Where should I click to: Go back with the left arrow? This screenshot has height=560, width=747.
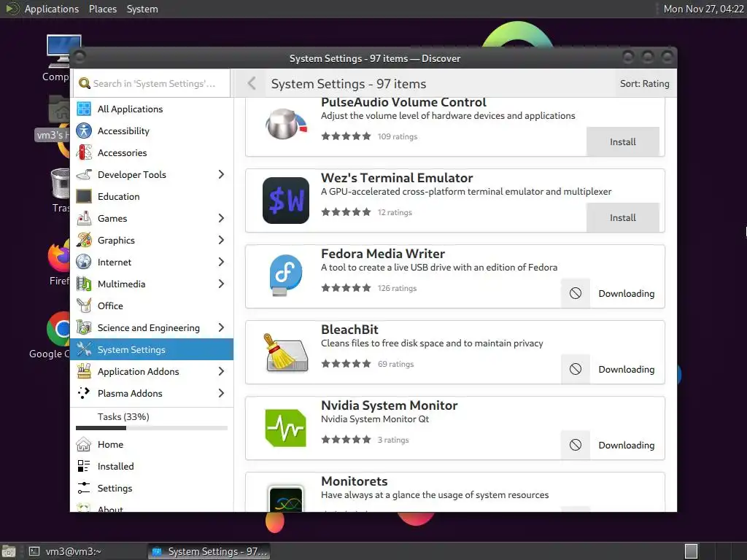[x=252, y=84]
